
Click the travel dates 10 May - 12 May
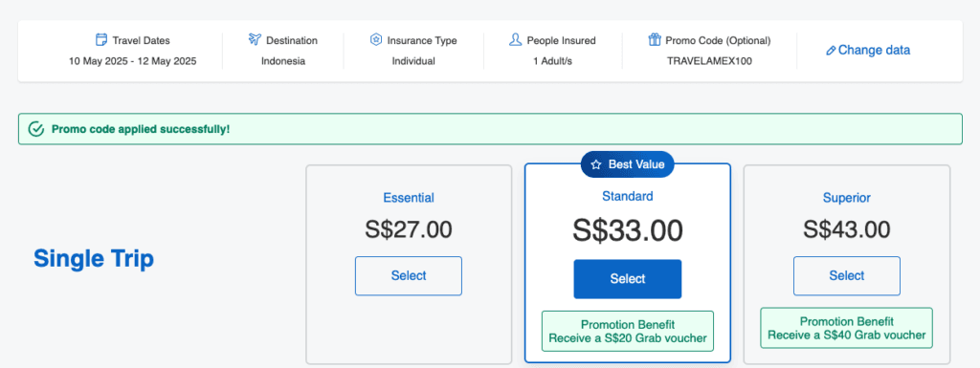pos(132,61)
